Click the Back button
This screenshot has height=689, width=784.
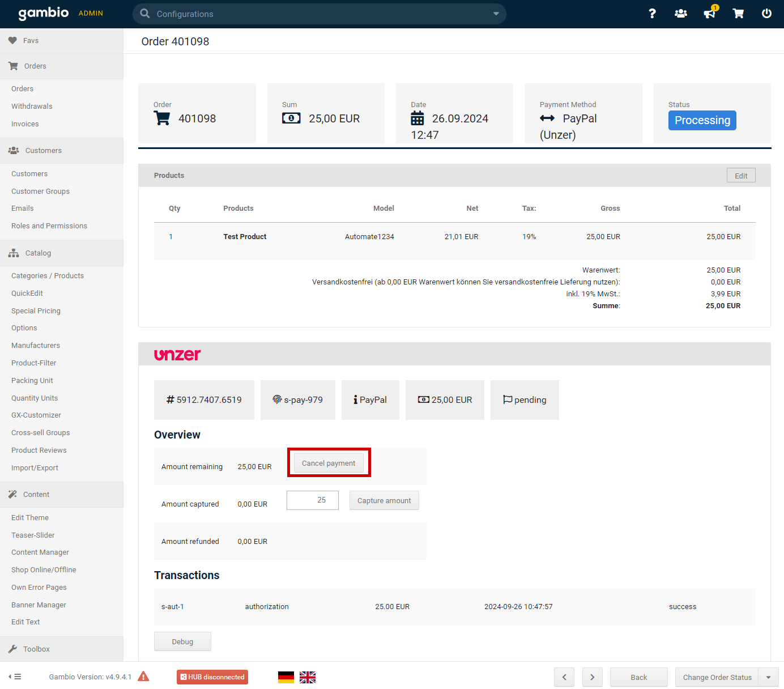(x=639, y=678)
